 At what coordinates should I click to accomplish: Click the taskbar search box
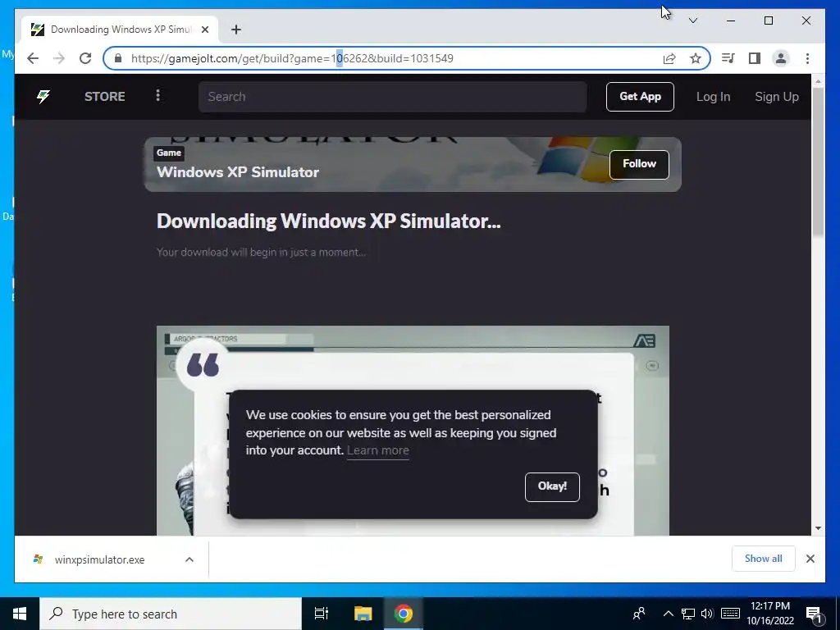(x=171, y=614)
